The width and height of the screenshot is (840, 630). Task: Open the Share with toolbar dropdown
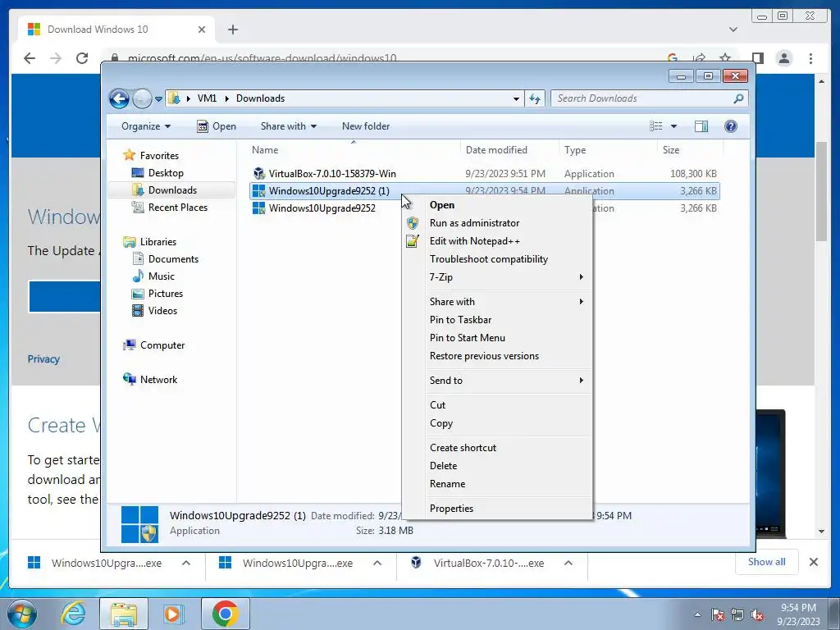288,126
